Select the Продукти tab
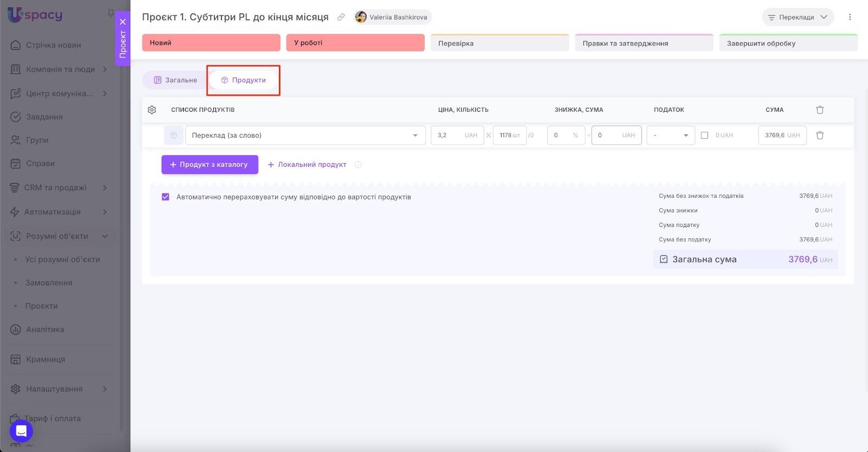Screen dimensions: 868x452 (244, 80)
